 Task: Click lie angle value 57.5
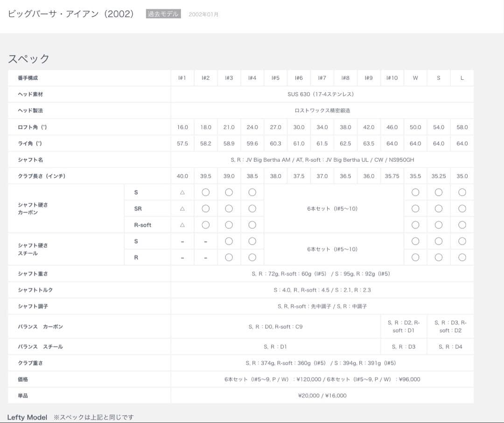182,144
